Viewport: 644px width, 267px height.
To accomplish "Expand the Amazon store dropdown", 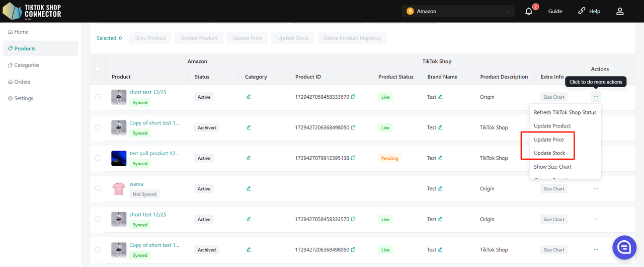I will pyautogui.click(x=458, y=11).
